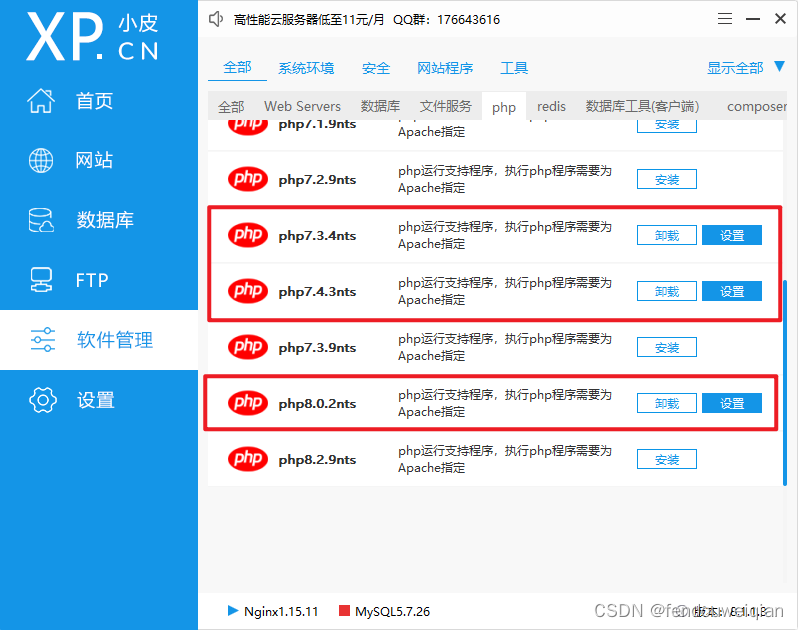The width and height of the screenshot is (798, 630).
Task: Open 网站 in the sidebar
Action: pos(99,160)
